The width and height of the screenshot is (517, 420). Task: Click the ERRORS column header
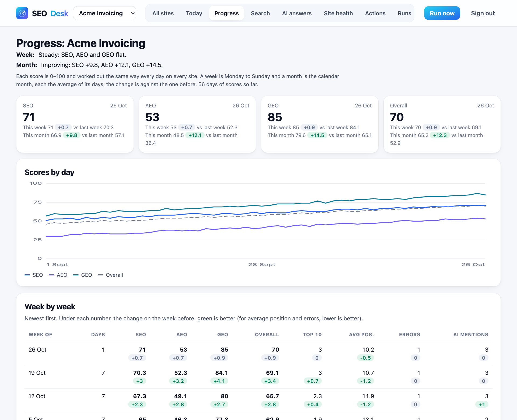[x=410, y=334]
